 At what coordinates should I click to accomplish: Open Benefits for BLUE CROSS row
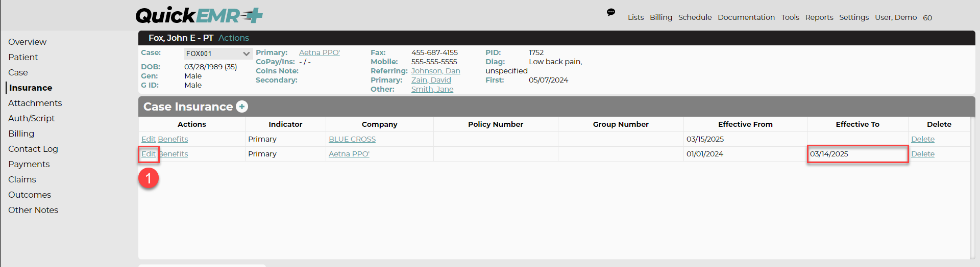(173, 139)
